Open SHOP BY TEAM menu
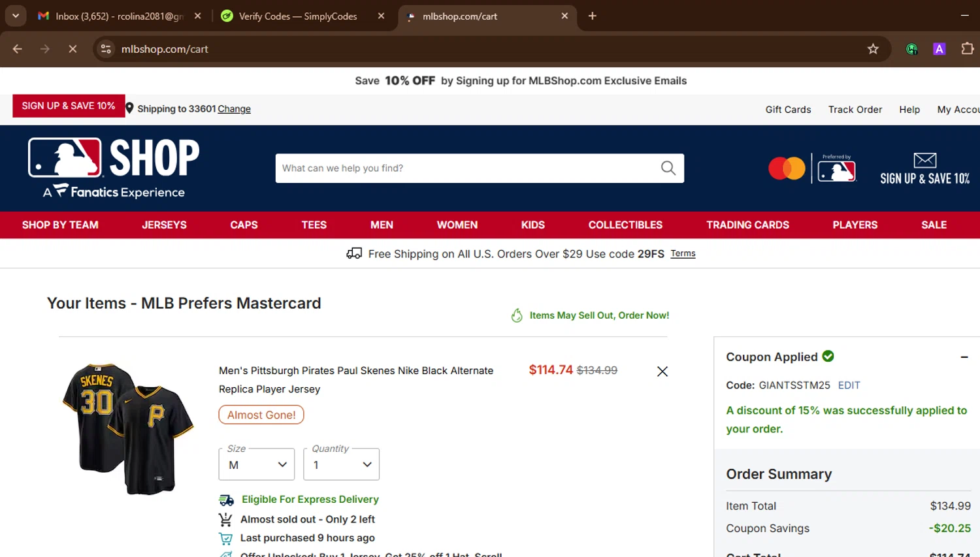Screen dimensions: 980x557 pos(60,225)
